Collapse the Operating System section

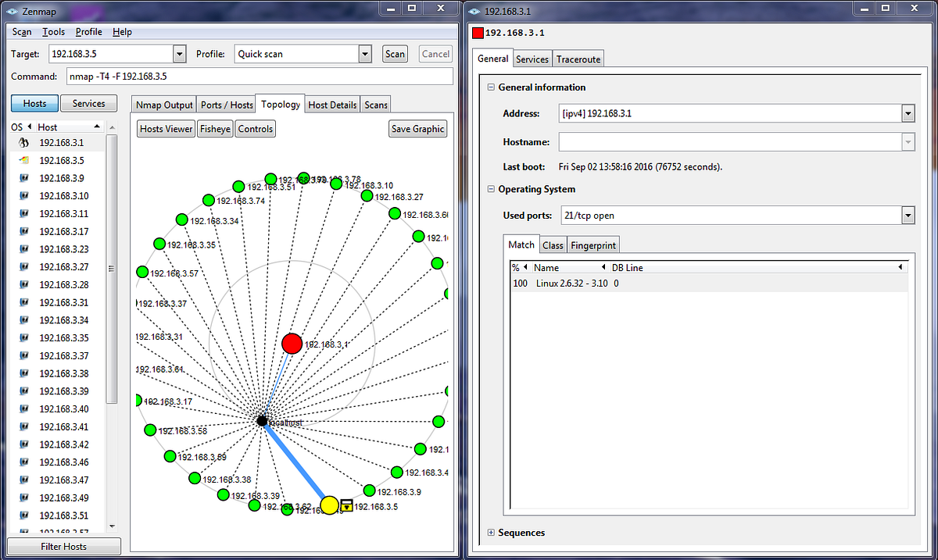coord(491,189)
